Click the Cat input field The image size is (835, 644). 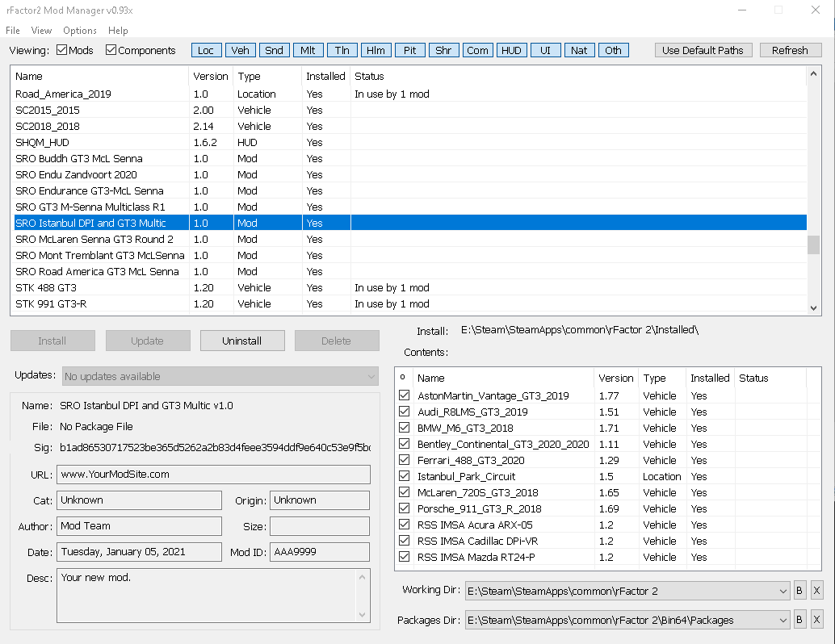click(x=139, y=500)
